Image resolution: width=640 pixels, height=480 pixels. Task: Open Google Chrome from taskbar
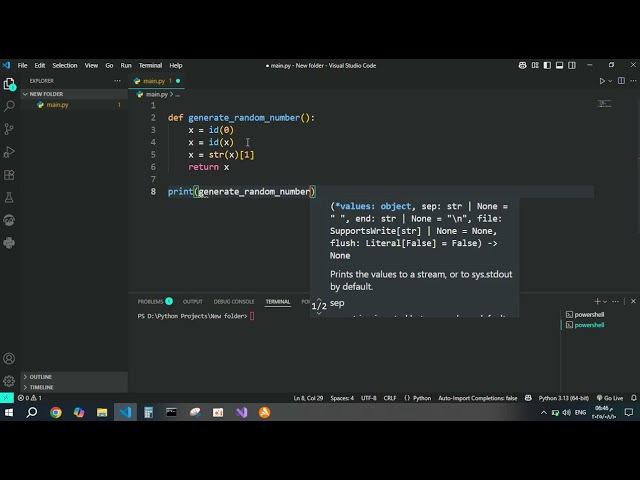tap(56, 413)
